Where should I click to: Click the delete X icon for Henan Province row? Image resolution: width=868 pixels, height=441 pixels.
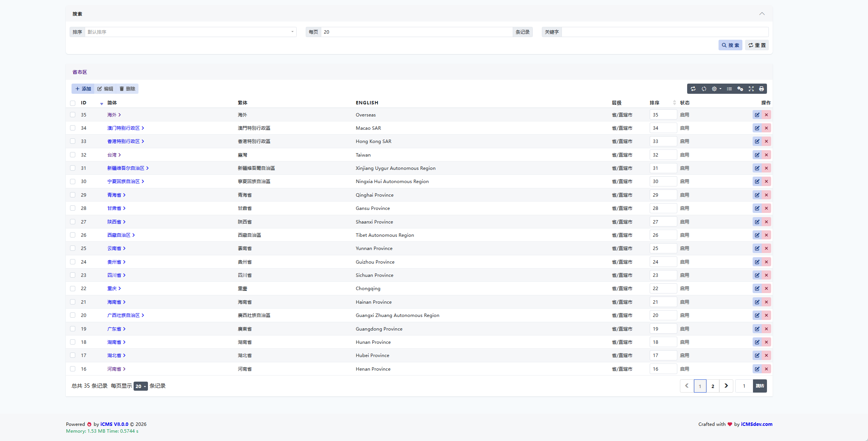766,369
